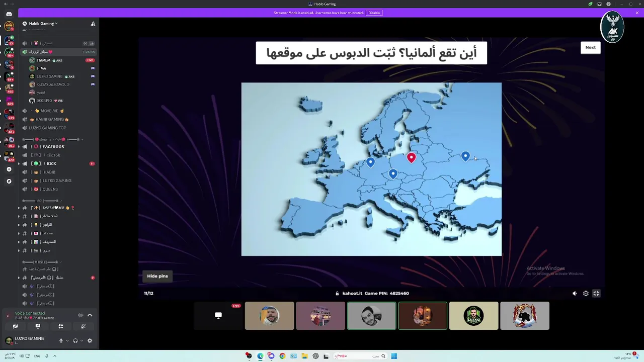Open the KICK channel
The height and width of the screenshot is (362, 644).
(x=58, y=163)
